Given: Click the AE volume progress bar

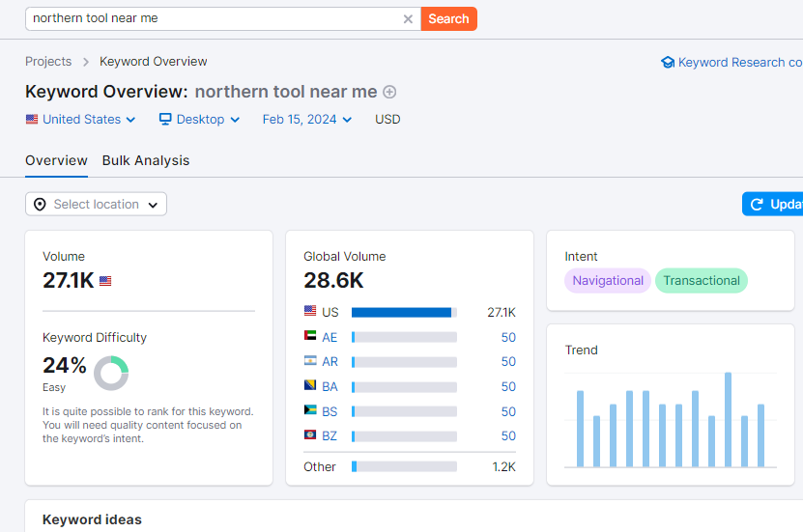Looking at the screenshot, I should (x=404, y=337).
